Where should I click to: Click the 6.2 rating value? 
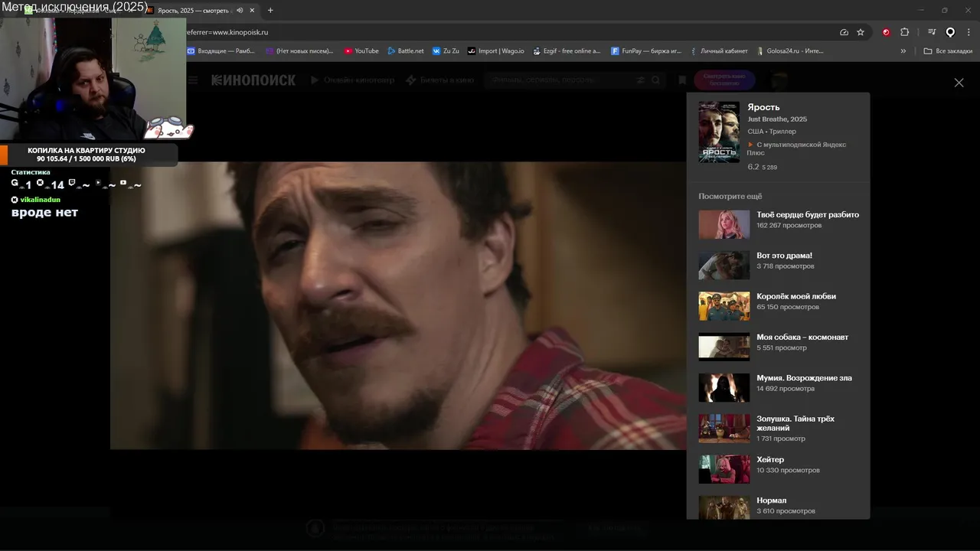753,167
